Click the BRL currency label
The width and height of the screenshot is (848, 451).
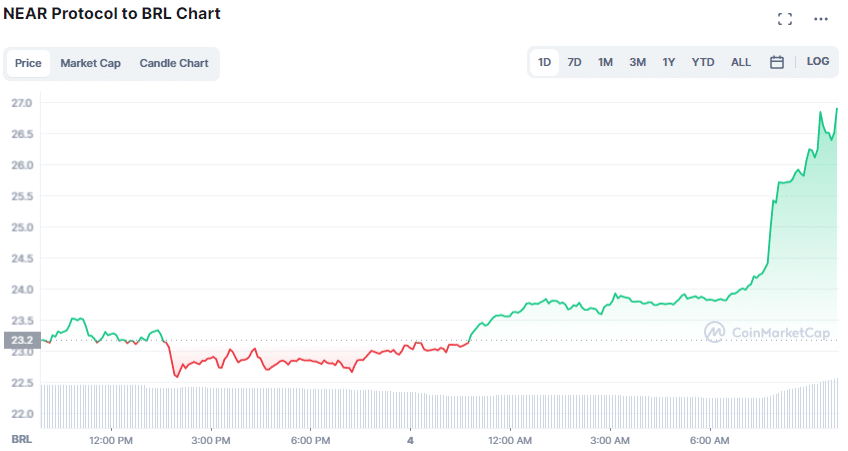coord(22,439)
